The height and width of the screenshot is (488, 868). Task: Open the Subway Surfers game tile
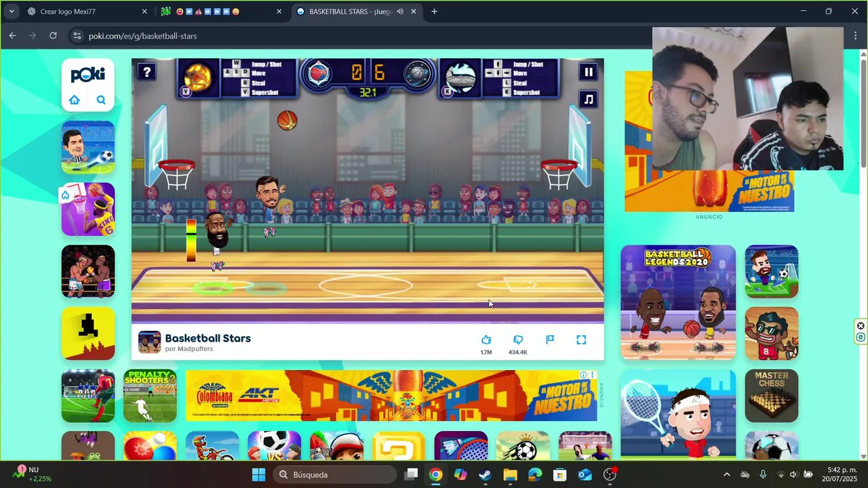click(336, 446)
